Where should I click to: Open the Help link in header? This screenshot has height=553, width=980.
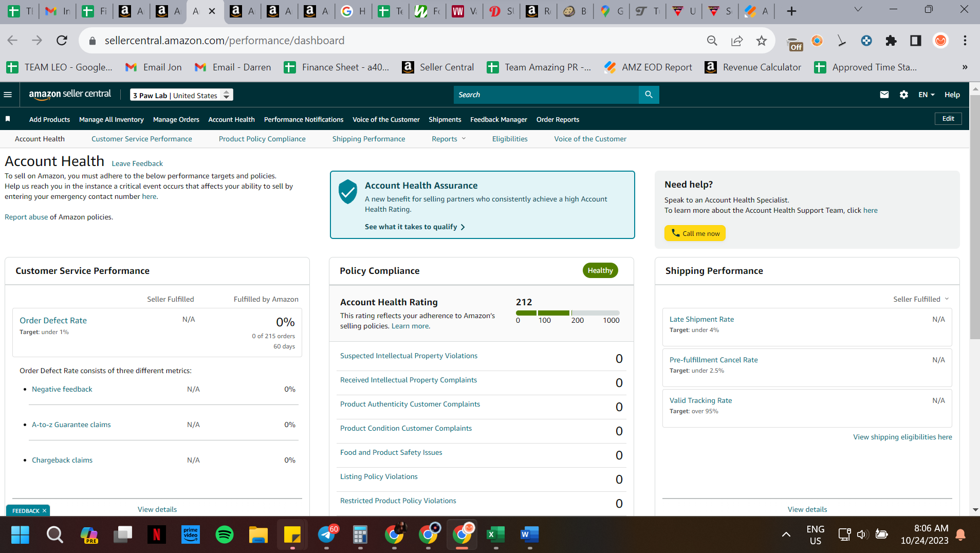click(x=952, y=95)
